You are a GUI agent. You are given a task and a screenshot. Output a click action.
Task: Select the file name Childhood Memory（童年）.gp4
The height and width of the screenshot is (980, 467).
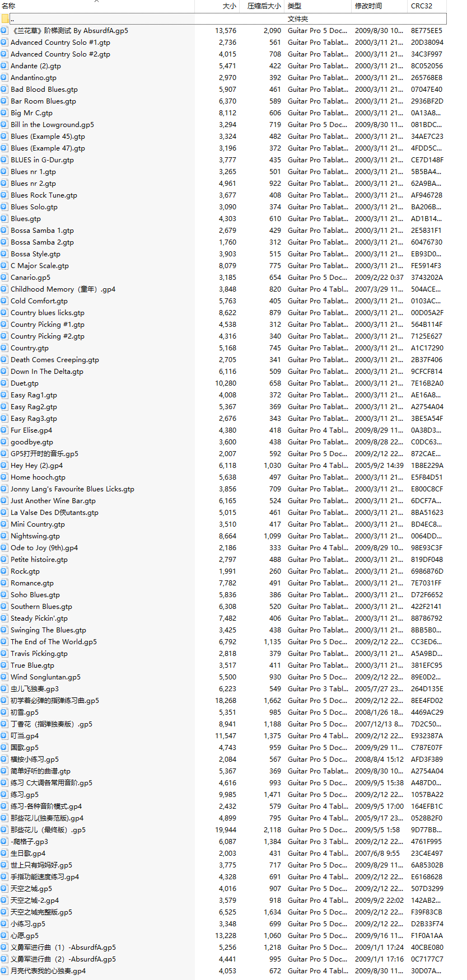point(63,289)
